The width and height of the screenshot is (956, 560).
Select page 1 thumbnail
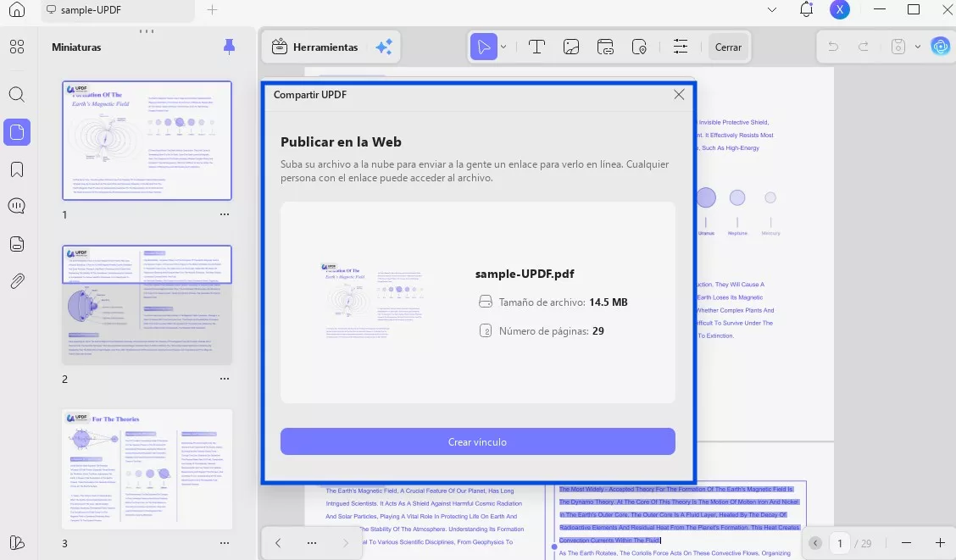[147, 140]
